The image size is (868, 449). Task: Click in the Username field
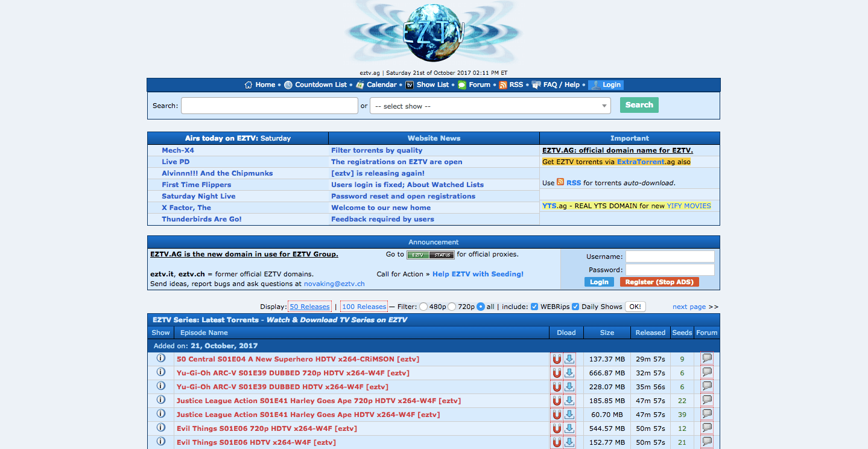click(x=670, y=256)
